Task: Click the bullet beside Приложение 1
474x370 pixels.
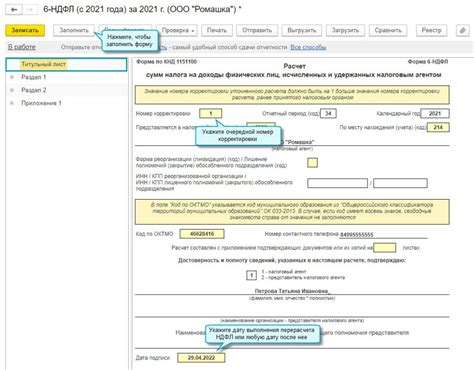Action: [12, 103]
